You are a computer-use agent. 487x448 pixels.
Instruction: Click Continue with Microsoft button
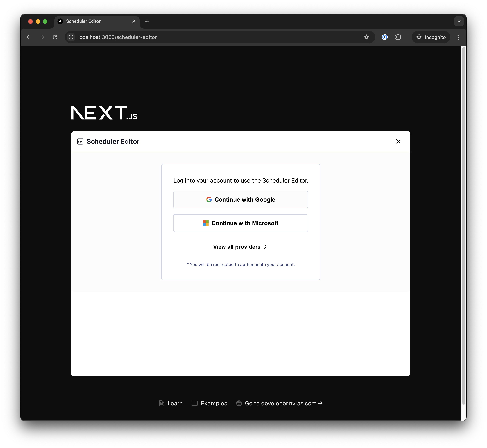(x=241, y=223)
